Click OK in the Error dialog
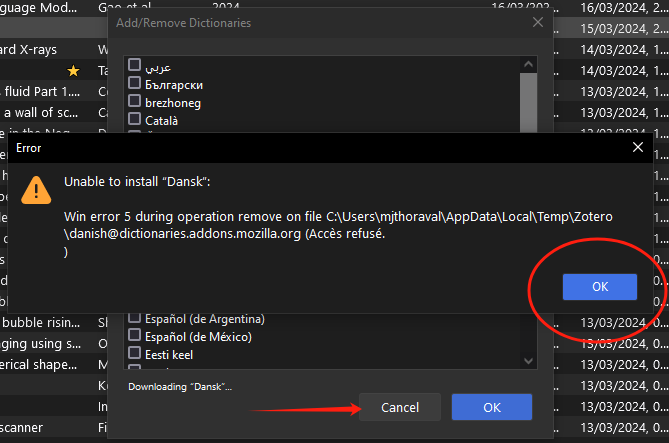Viewport: 669px width, 443px height. click(x=599, y=287)
